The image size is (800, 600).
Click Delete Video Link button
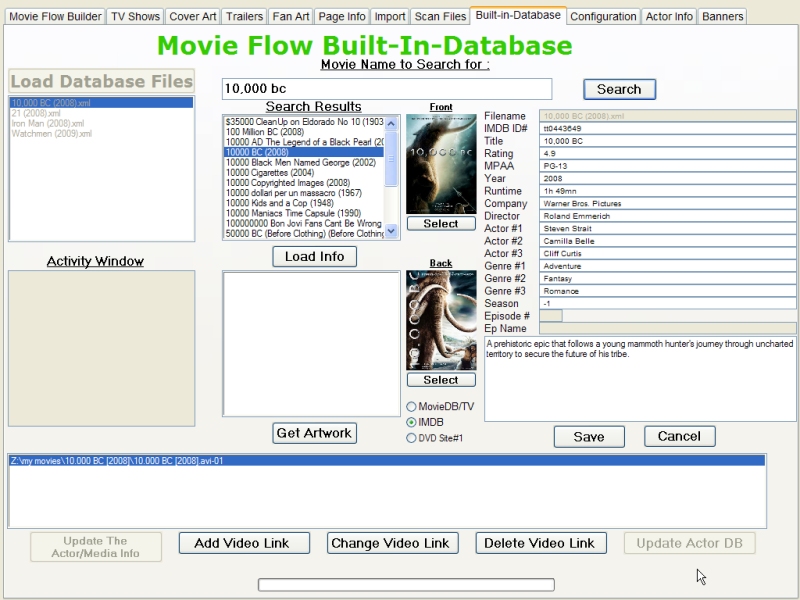pyautogui.click(x=539, y=543)
